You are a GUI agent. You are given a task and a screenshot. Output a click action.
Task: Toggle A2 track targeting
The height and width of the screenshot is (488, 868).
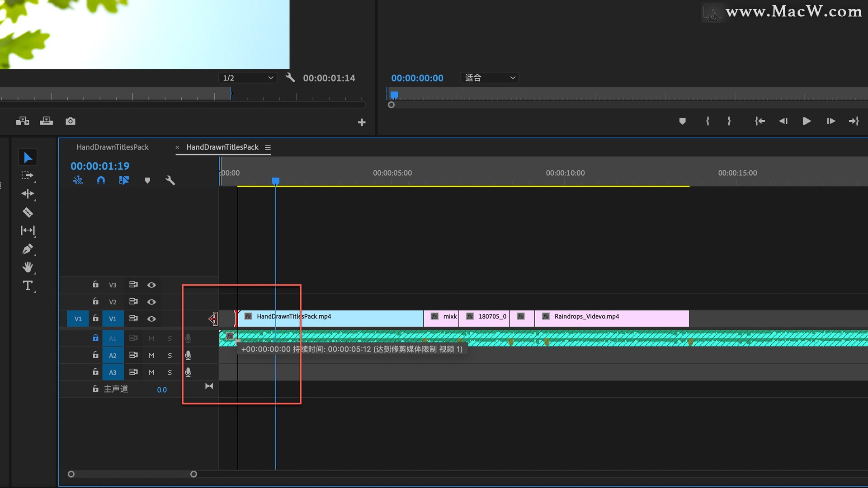[113, 355]
